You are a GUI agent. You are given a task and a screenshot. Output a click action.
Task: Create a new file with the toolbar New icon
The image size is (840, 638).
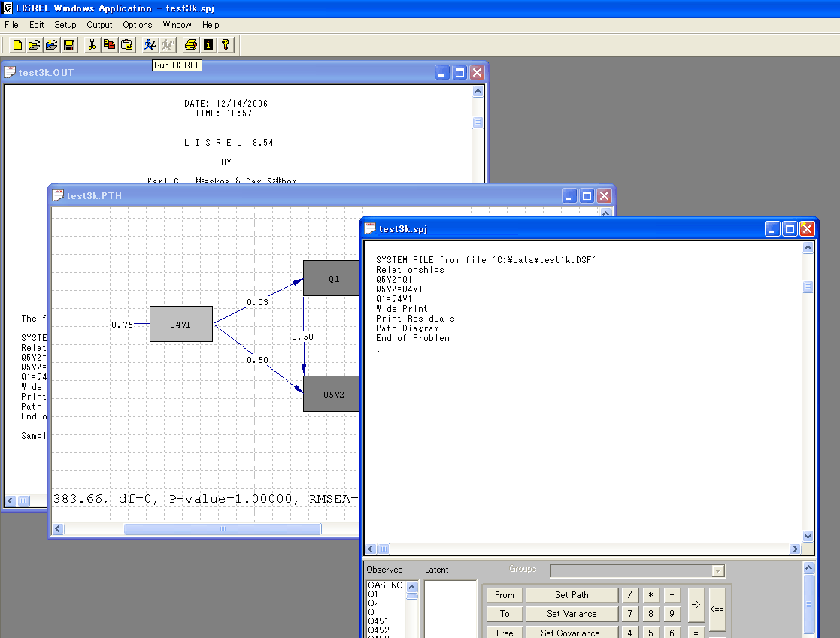(x=17, y=44)
